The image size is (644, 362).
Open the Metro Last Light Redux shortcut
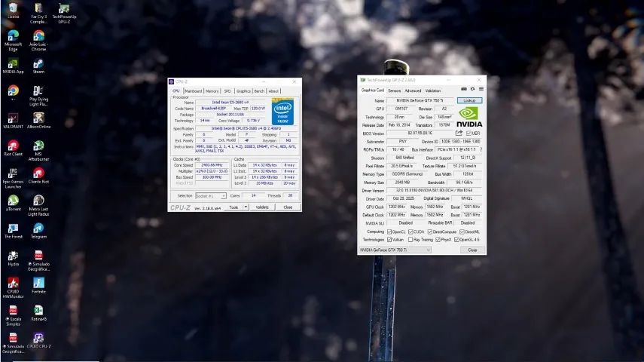[38, 206]
